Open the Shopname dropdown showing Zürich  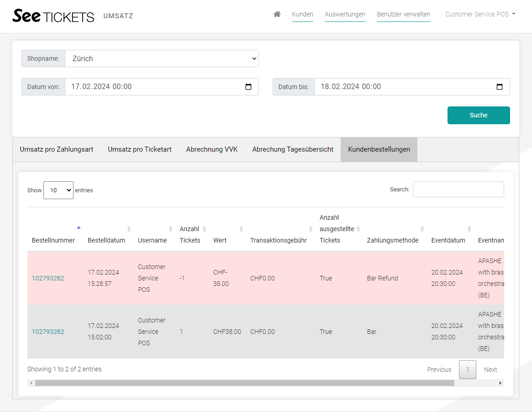click(x=162, y=58)
